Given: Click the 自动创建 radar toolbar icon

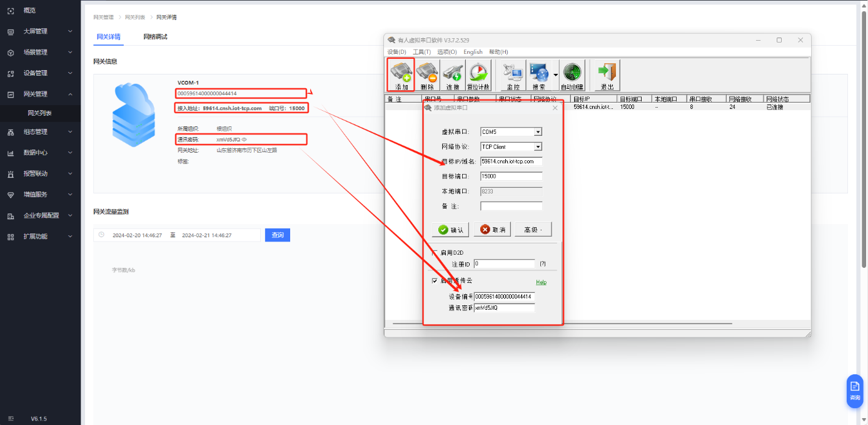Looking at the screenshot, I should tap(572, 75).
